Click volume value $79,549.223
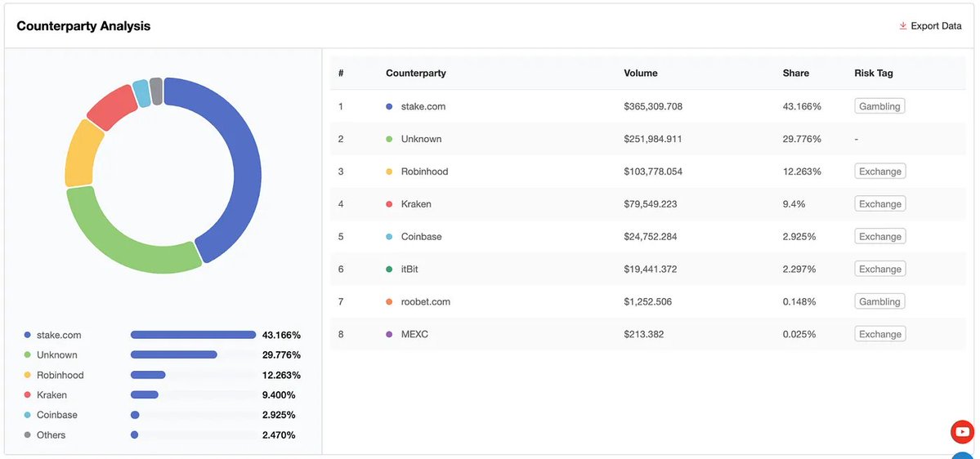Viewport: 980px width, 459px height. tap(651, 204)
